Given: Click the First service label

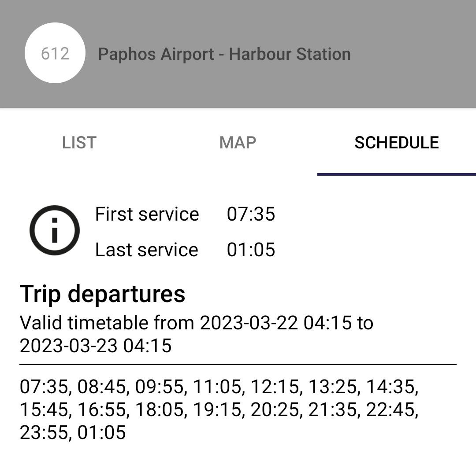Looking at the screenshot, I should 147,214.
